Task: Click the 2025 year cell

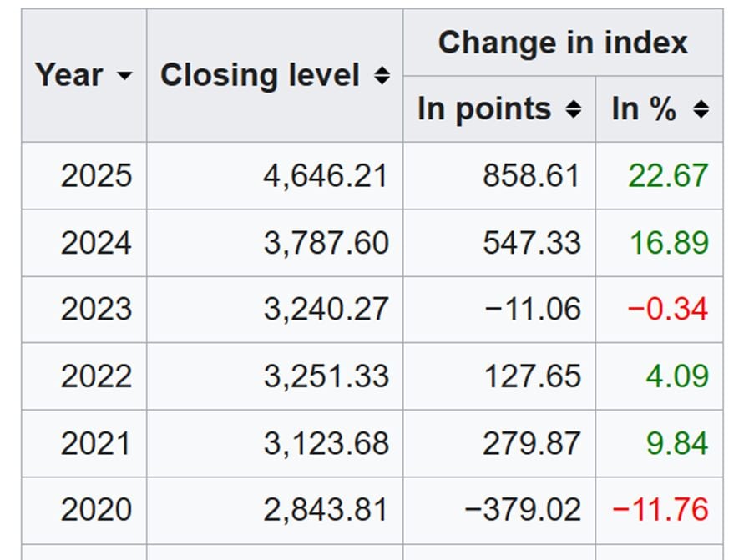Action: point(96,176)
